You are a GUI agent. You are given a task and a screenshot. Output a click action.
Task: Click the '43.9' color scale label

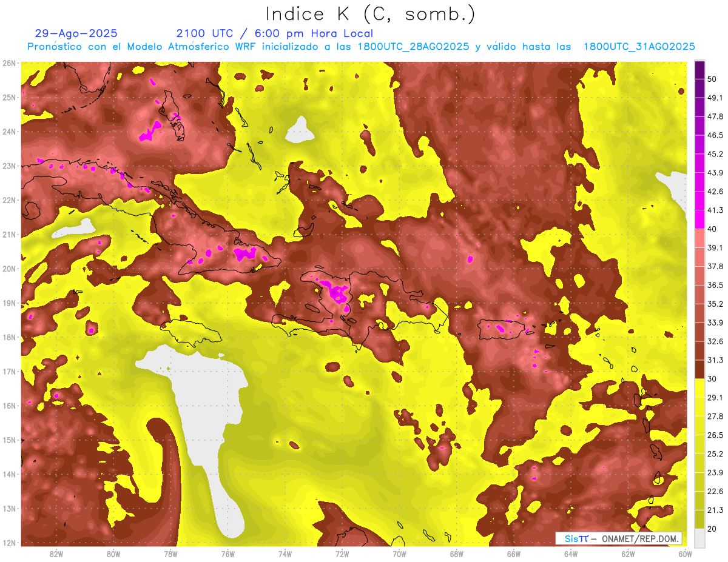(x=715, y=173)
